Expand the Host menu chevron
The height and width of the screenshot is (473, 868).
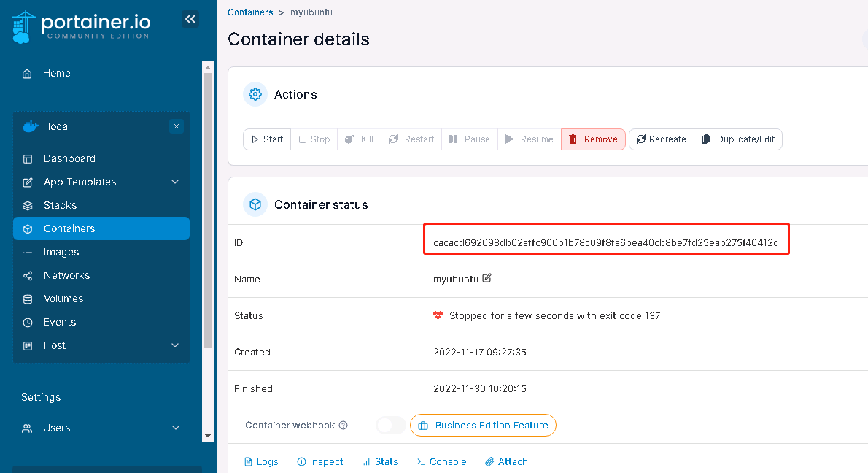175,345
